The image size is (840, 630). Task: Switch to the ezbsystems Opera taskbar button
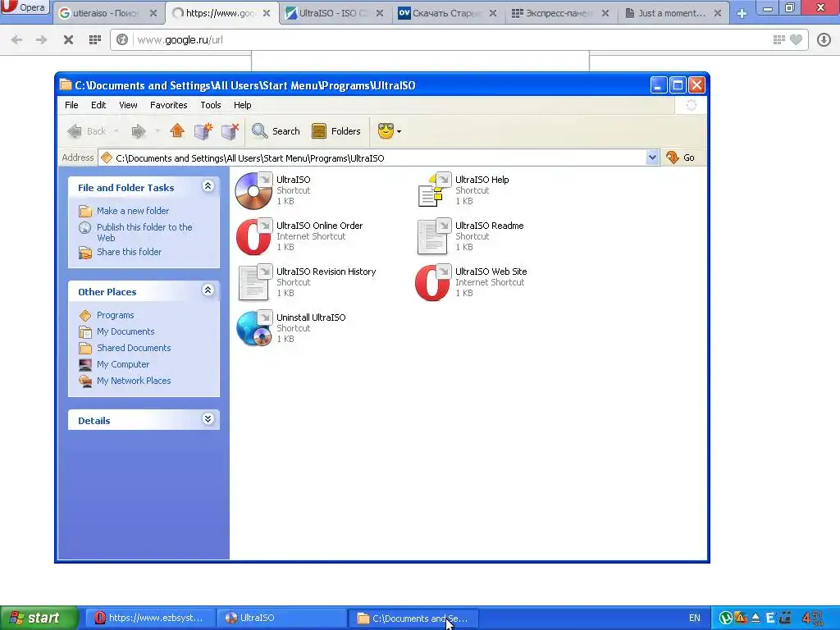point(151,619)
